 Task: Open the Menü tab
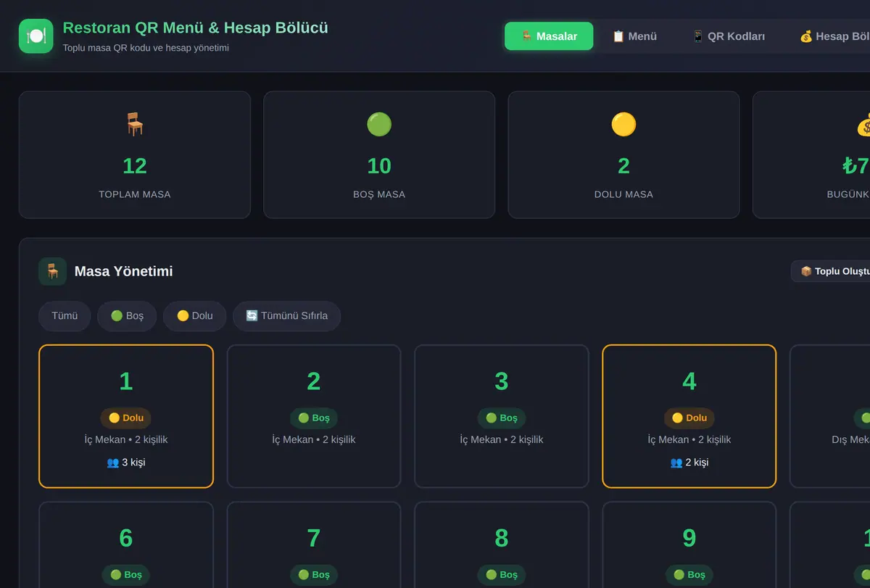(634, 36)
